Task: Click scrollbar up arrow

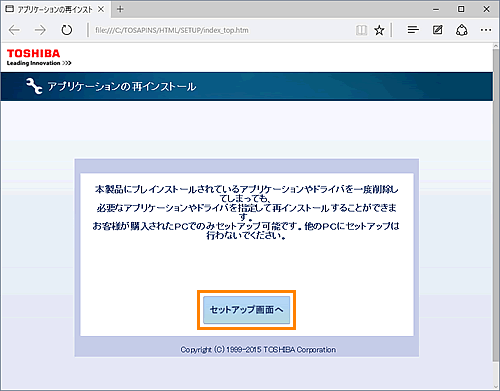Action: [496, 46]
